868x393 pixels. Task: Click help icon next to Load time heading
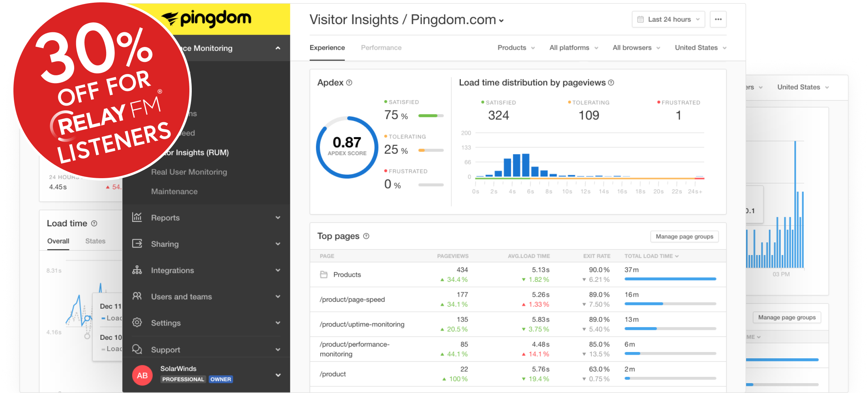tap(94, 224)
